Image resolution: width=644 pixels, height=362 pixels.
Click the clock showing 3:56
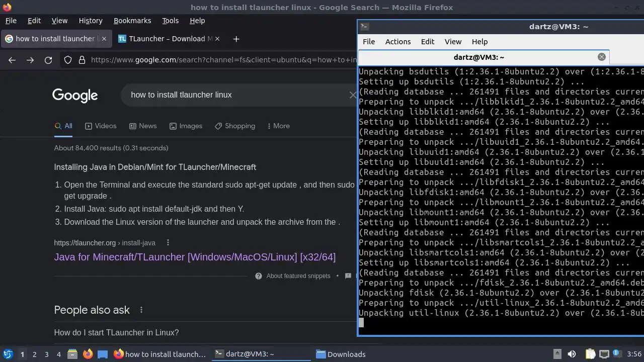click(634, 354)
